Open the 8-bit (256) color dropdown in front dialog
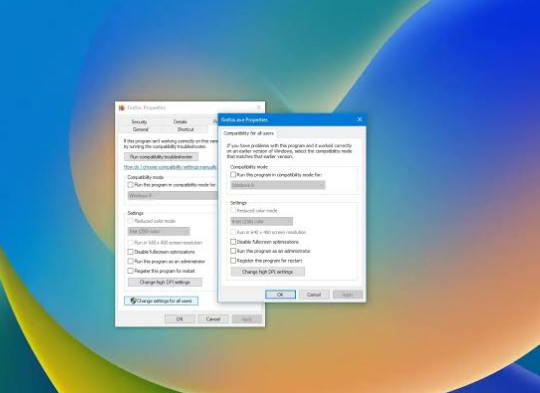The width and height of the screenshot is (540, 393). [x=262, y=221]
